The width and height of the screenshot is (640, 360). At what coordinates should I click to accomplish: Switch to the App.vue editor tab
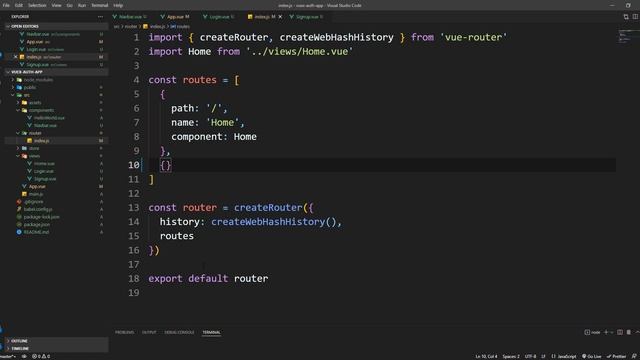point(176,17)
